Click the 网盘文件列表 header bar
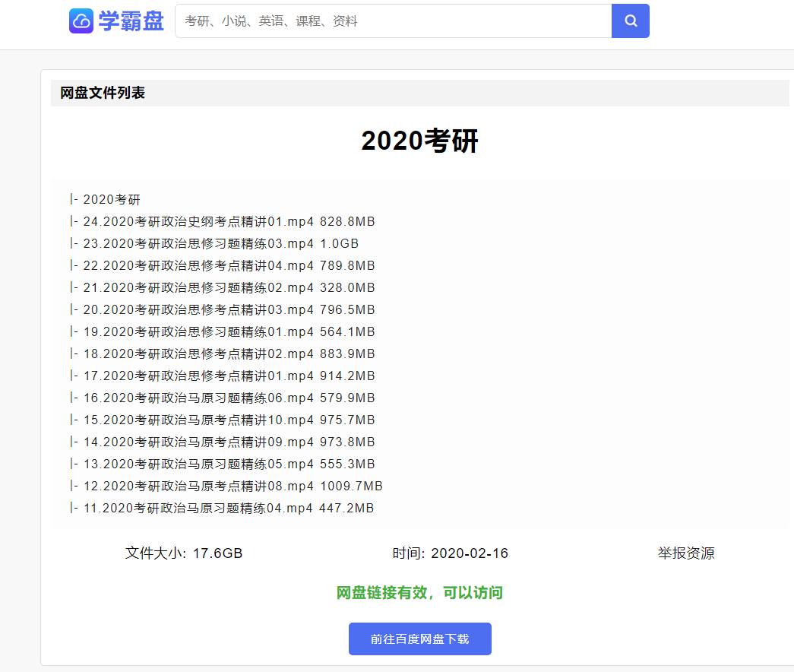 click(x=102, y=93)
